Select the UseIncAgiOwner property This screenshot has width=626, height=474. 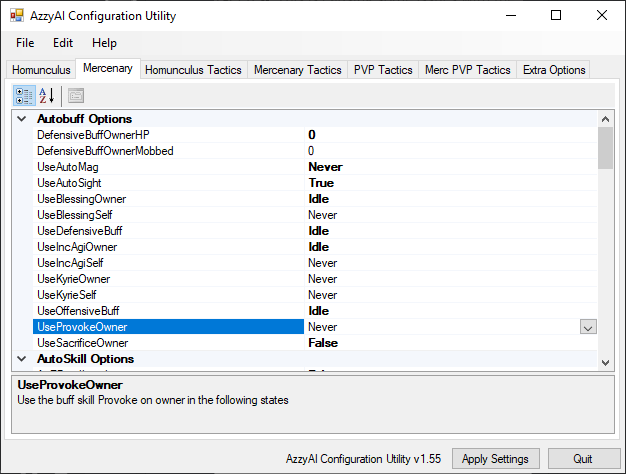tap(168, 247)
